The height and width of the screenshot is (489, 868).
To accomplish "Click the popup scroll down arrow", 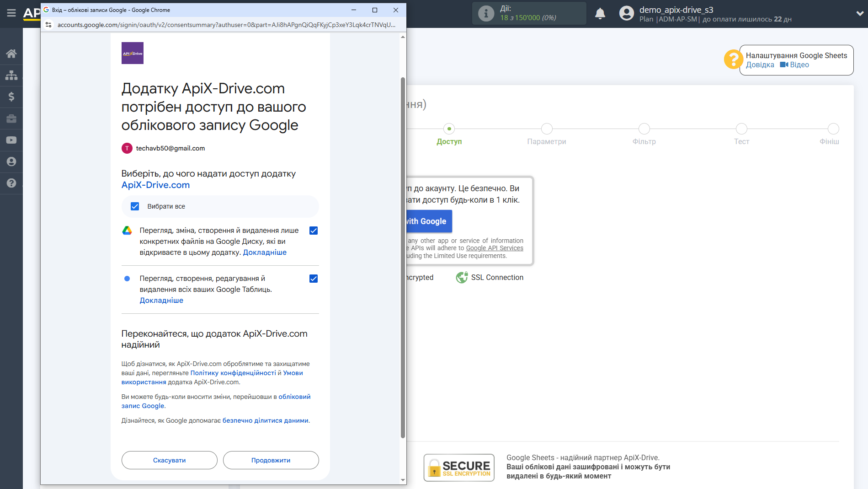I will point(403,480).
